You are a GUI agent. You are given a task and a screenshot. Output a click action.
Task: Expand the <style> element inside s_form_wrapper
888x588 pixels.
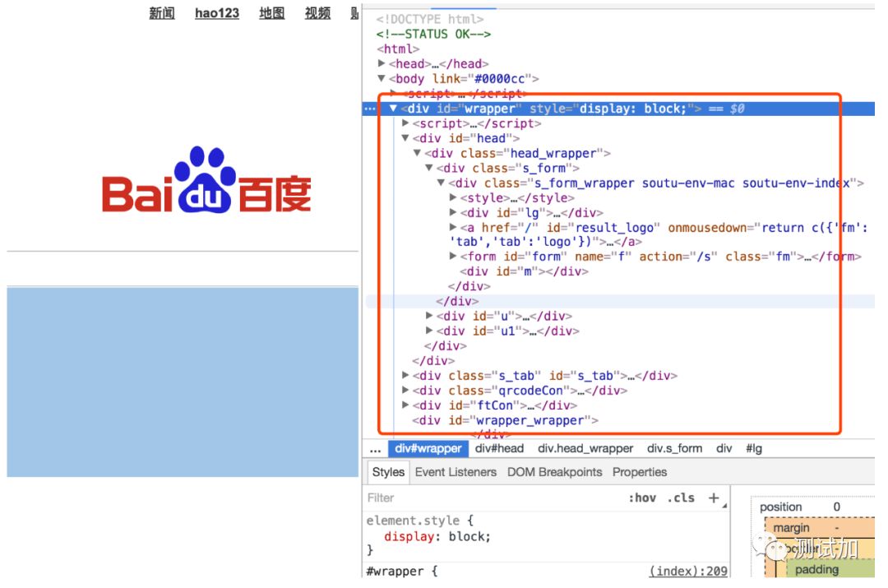452,197
